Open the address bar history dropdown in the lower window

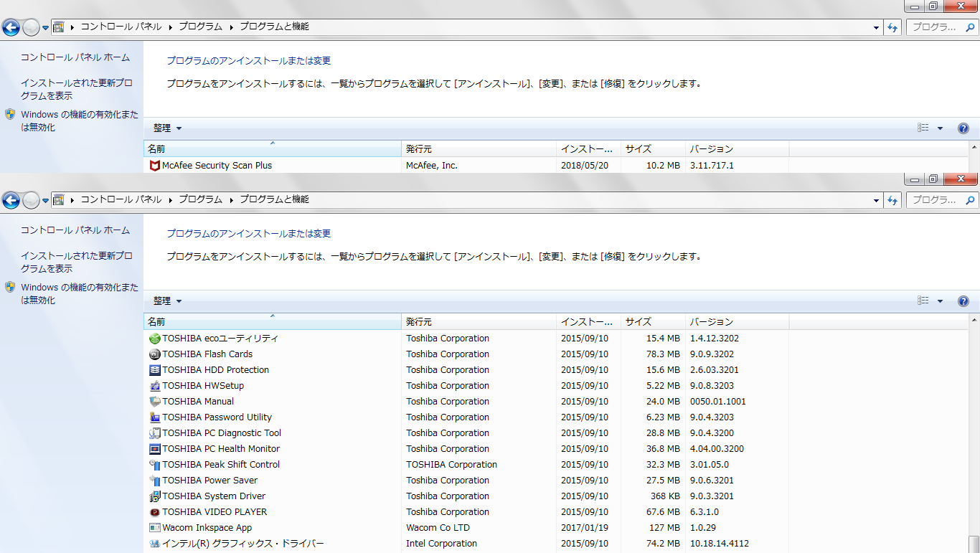coord(877,200)
